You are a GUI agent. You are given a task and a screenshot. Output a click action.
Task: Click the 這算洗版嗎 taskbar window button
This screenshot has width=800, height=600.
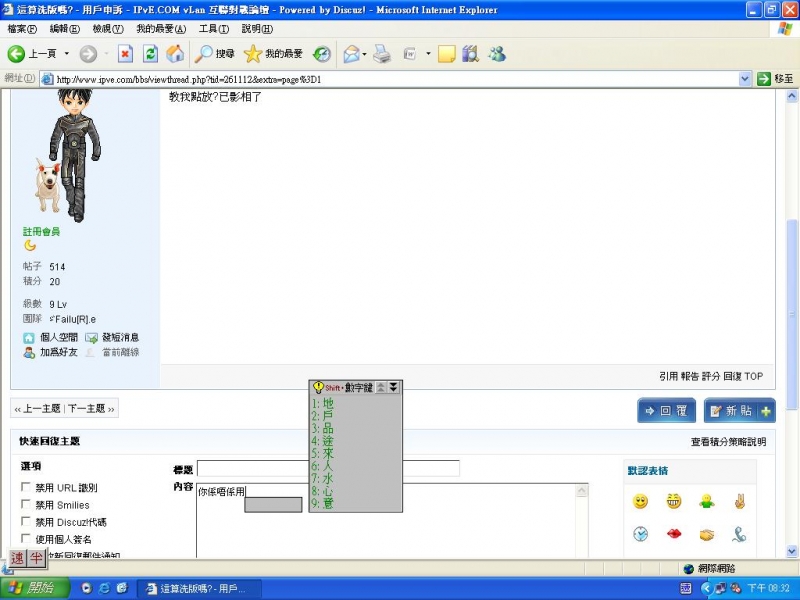[x=201, y=589]
